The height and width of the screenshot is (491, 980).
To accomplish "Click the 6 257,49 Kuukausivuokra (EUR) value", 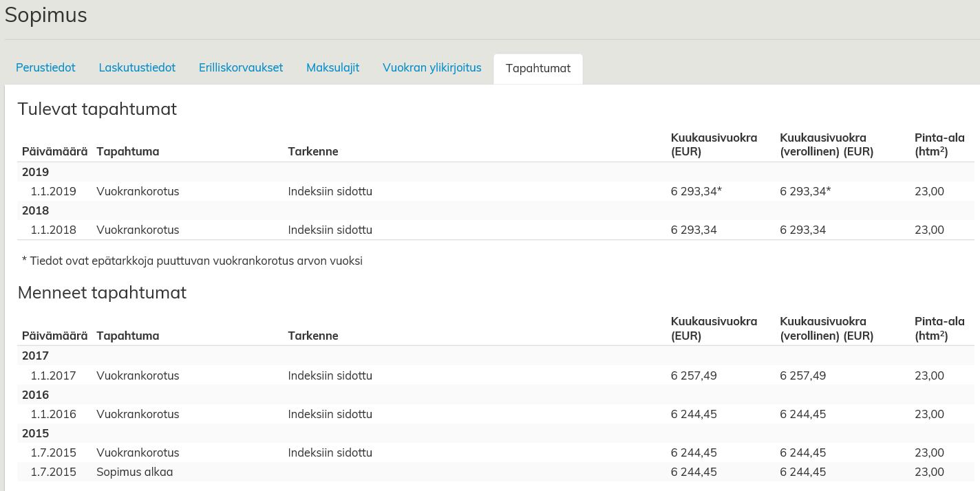I will tap(694, 375).
